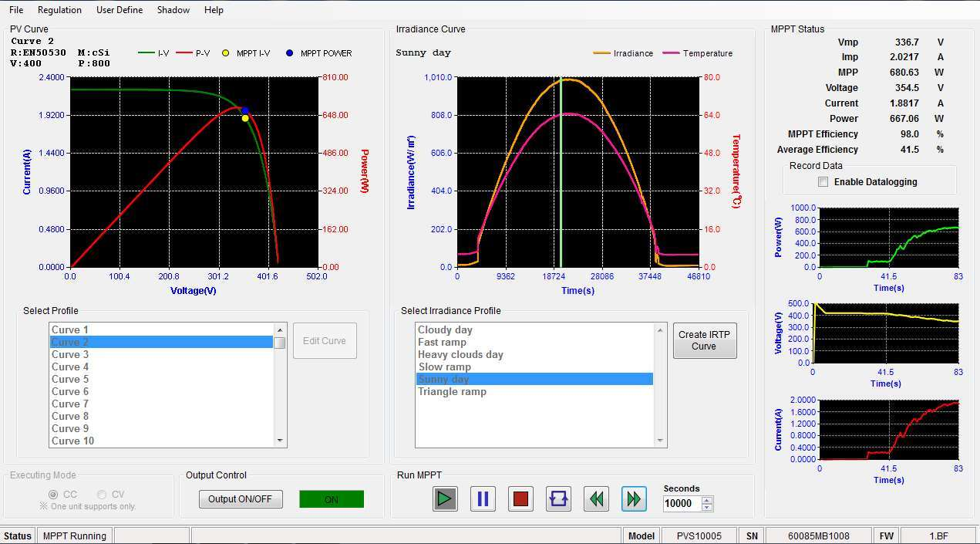Open the File menu

(x=16, y=10)
